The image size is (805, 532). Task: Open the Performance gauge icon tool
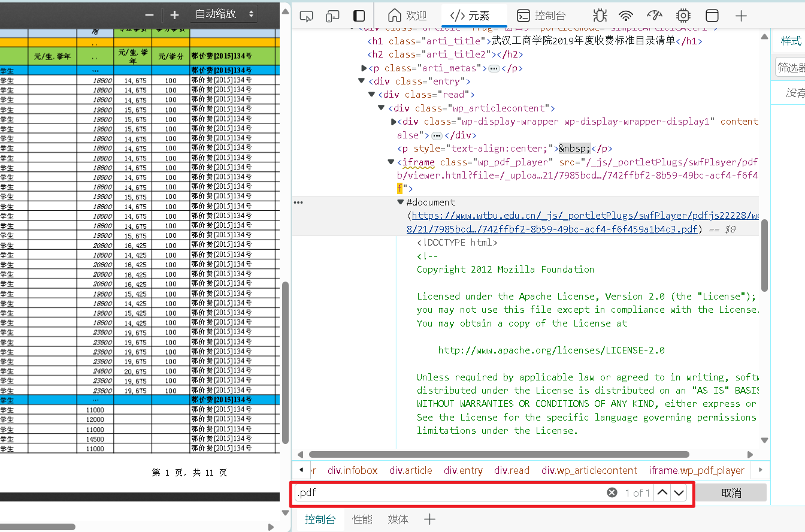point(655,16)
